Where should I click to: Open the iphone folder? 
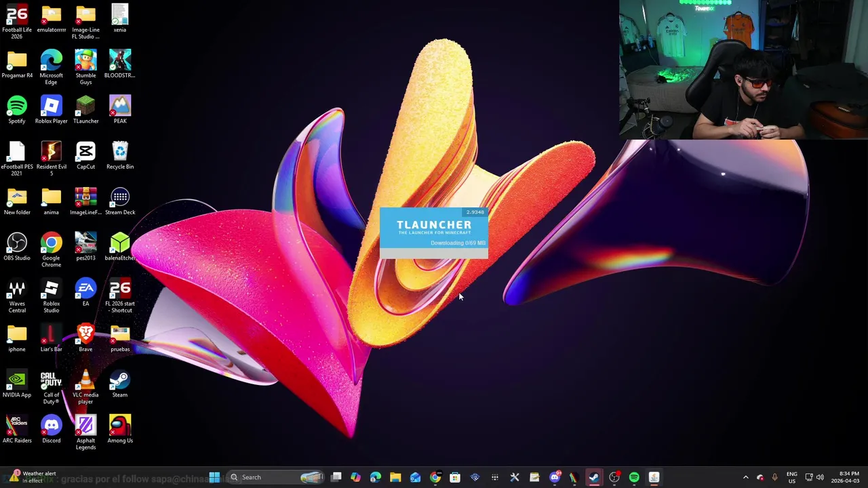pos(17,338)
